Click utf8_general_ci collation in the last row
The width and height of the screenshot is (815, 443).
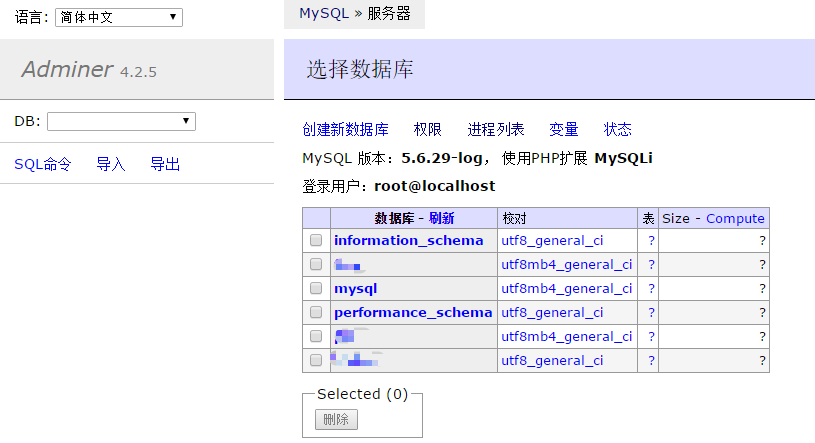click(552, 360)
